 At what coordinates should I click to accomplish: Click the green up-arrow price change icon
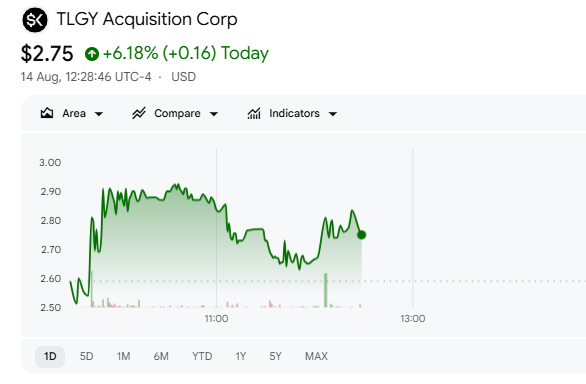tap(92, 54)
